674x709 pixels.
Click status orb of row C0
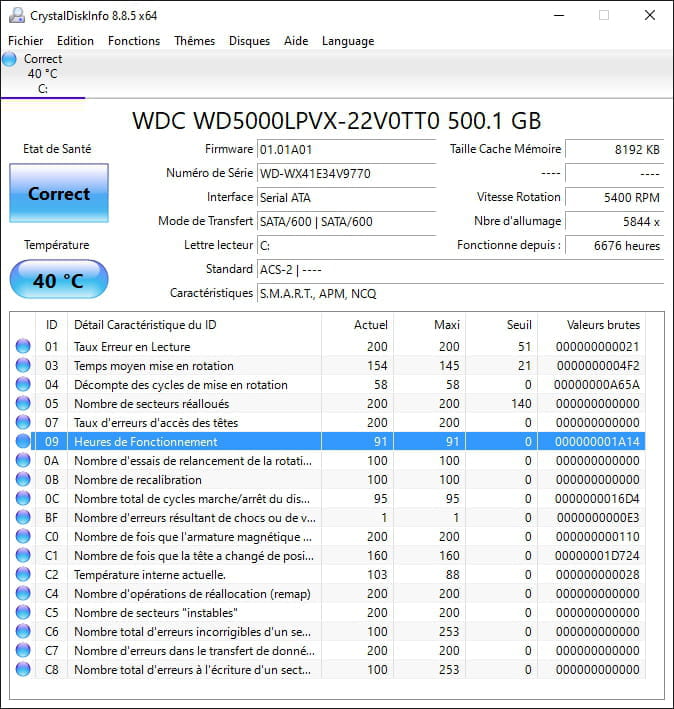(x=23, y=536)
